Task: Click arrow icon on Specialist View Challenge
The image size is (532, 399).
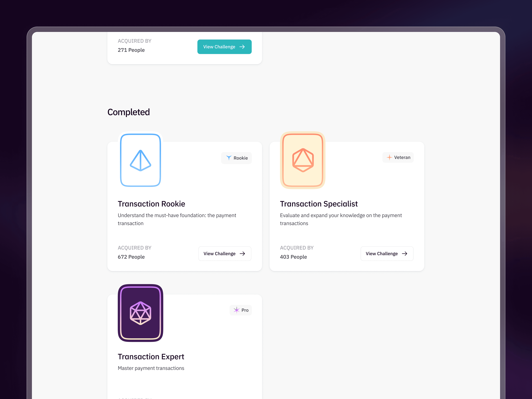Action: pyautogui.click(x=405, y=253)
